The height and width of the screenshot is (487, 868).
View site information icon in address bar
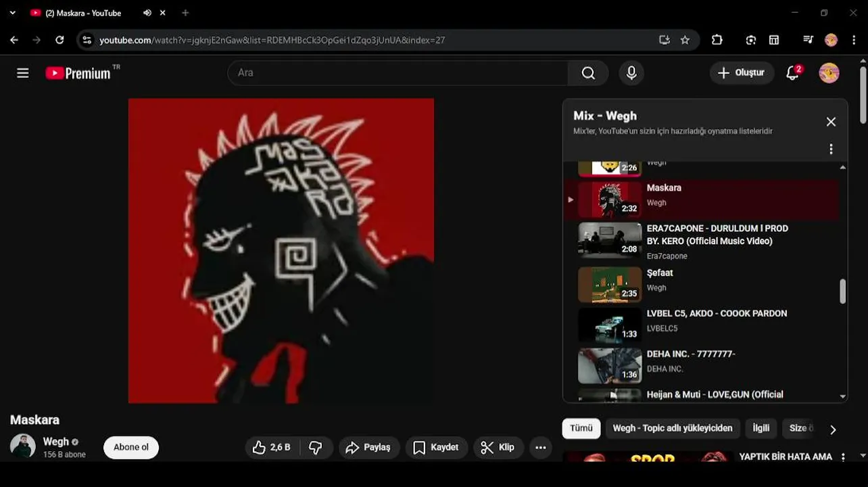87,40
